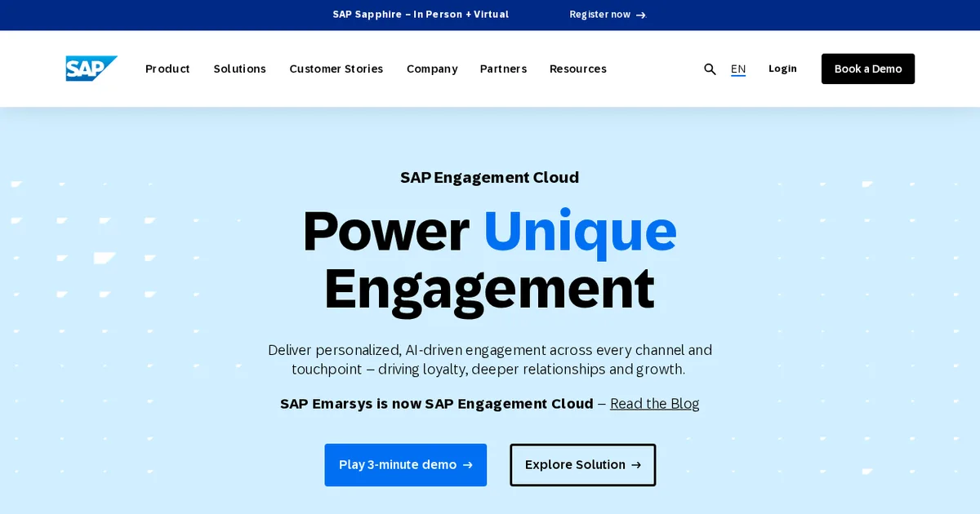
Task: Open the Product menu
Action: 167,69
